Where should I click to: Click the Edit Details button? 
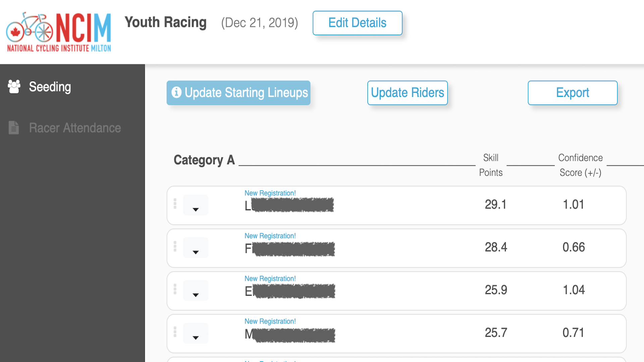357,23
